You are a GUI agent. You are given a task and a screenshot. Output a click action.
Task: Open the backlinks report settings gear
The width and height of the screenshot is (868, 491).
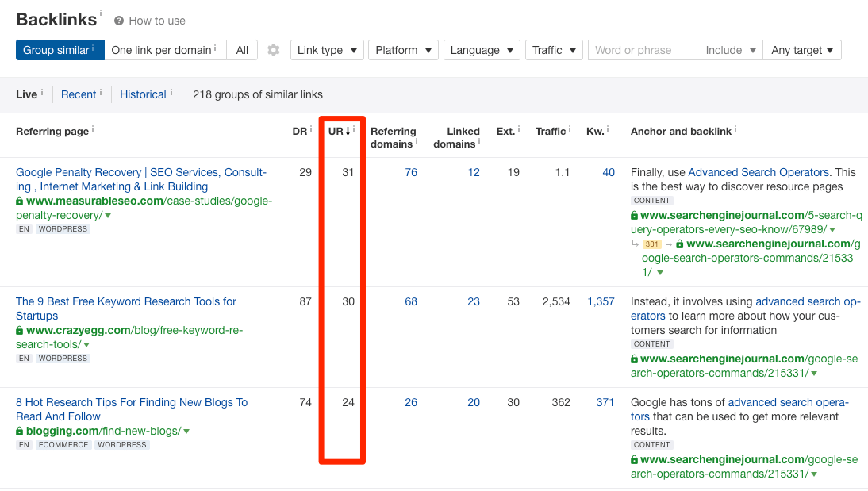tap(274, 50)
